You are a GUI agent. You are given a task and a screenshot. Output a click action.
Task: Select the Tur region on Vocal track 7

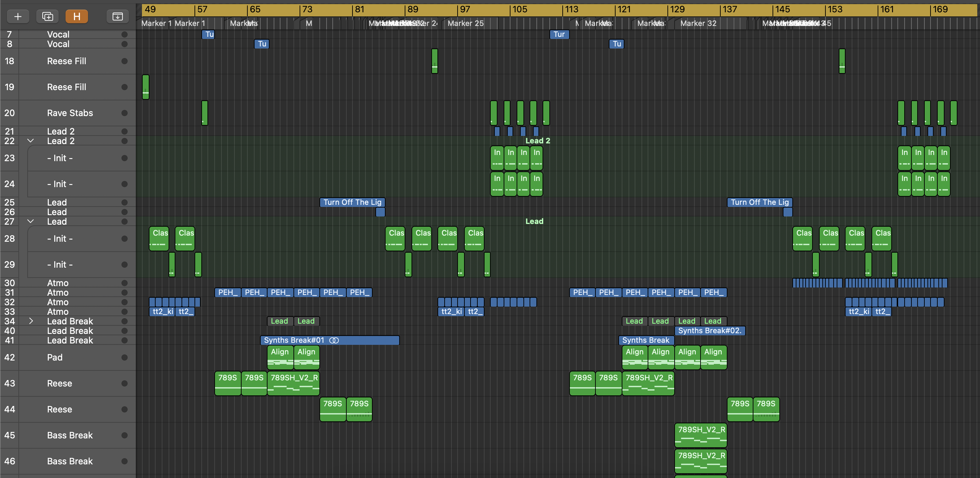pos(559,34)
